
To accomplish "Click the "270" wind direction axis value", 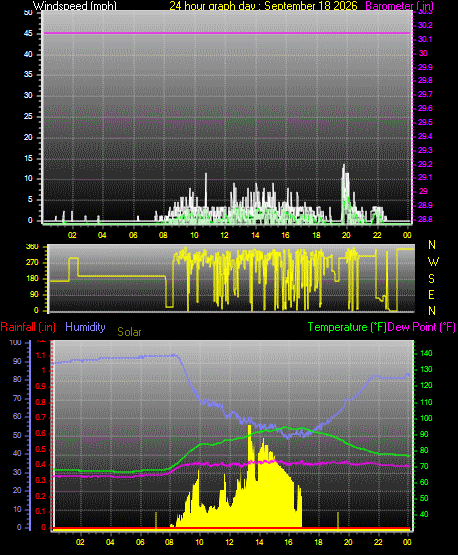I will [x=32, y=263].
